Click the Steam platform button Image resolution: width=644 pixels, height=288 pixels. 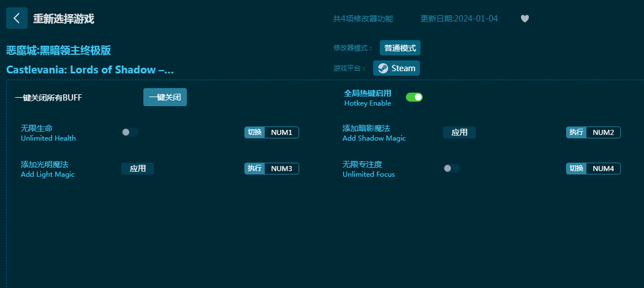(396, 68)
